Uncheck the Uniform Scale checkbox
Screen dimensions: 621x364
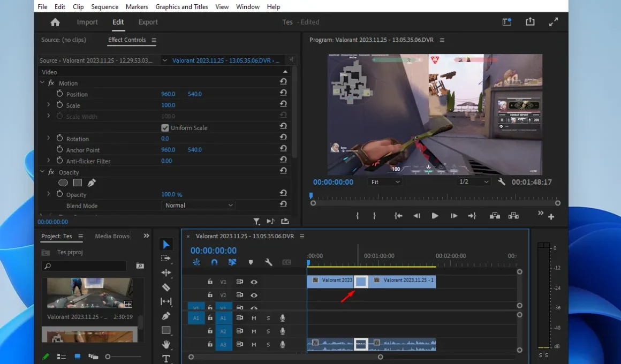[x=165, y=128]
